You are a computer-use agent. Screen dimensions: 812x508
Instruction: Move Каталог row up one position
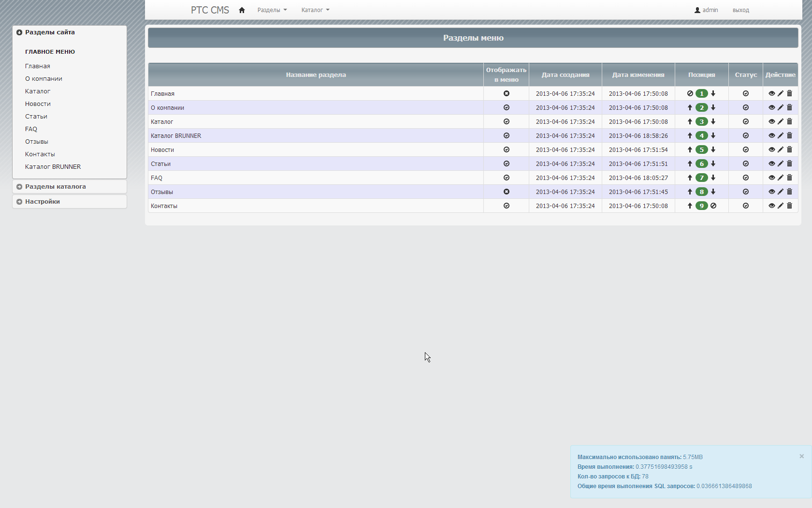click(x=690, y=121)
